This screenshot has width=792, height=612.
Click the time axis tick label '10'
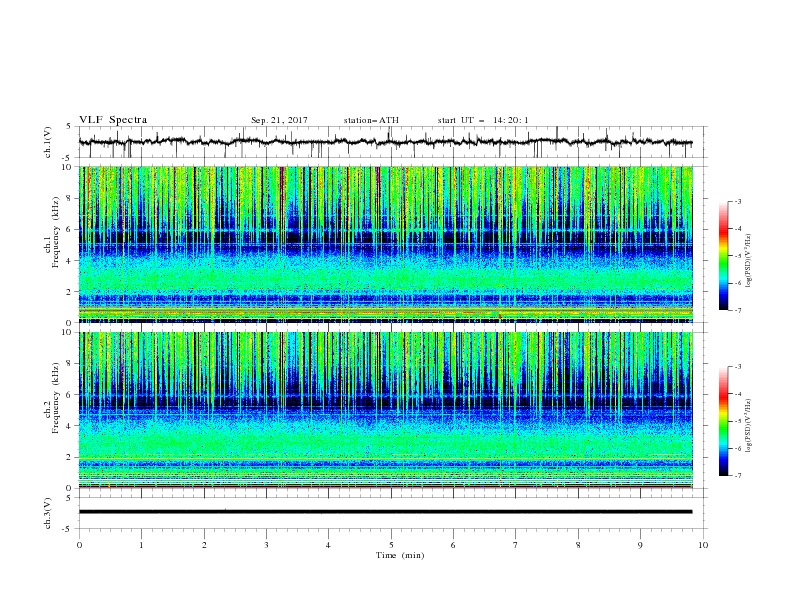[x=703, y=545]
